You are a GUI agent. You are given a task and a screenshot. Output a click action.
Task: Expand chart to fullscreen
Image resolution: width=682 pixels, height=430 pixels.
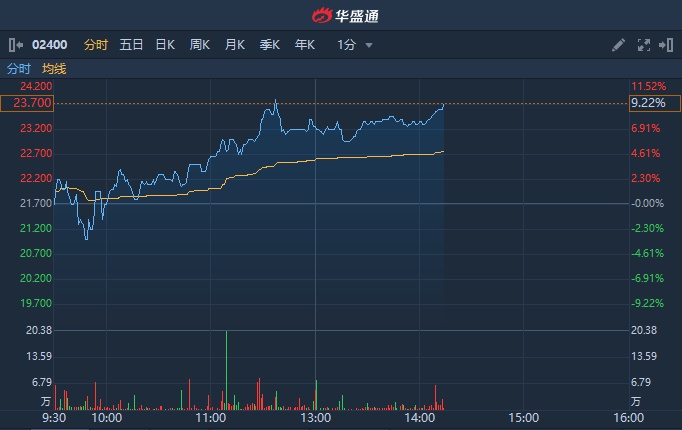(644, 45)
